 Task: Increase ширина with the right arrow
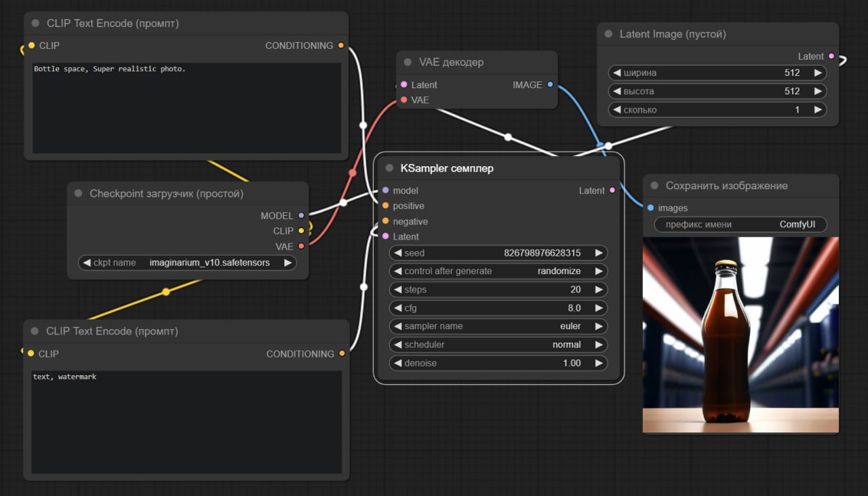(x=818, y=73)
